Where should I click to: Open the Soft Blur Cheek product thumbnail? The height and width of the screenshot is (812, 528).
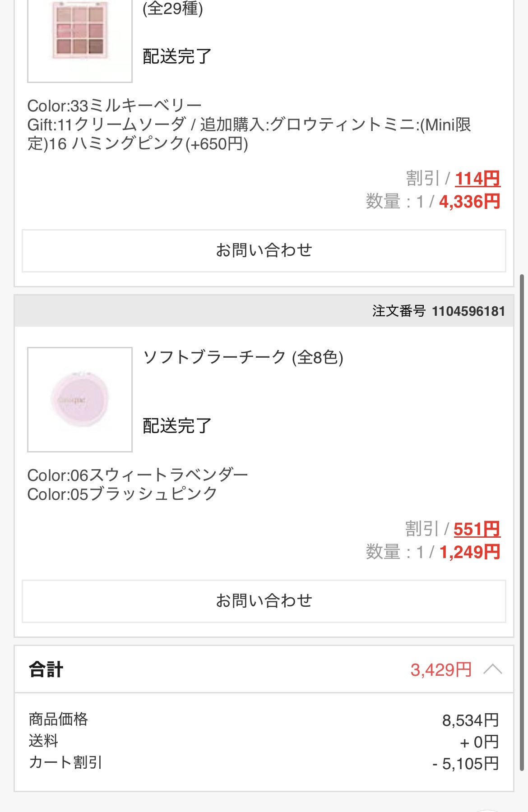pos(80,399)
